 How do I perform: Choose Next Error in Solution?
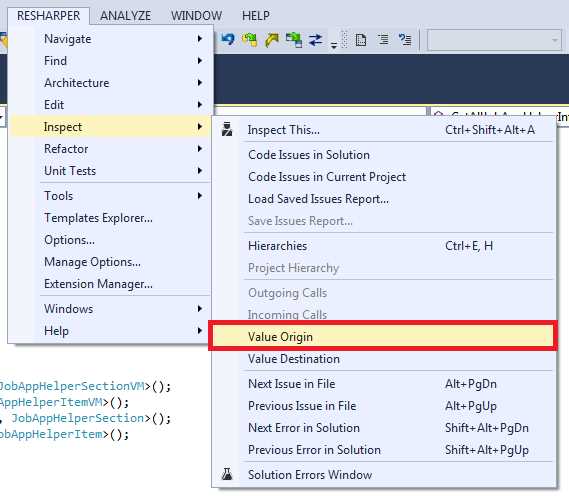384,427
